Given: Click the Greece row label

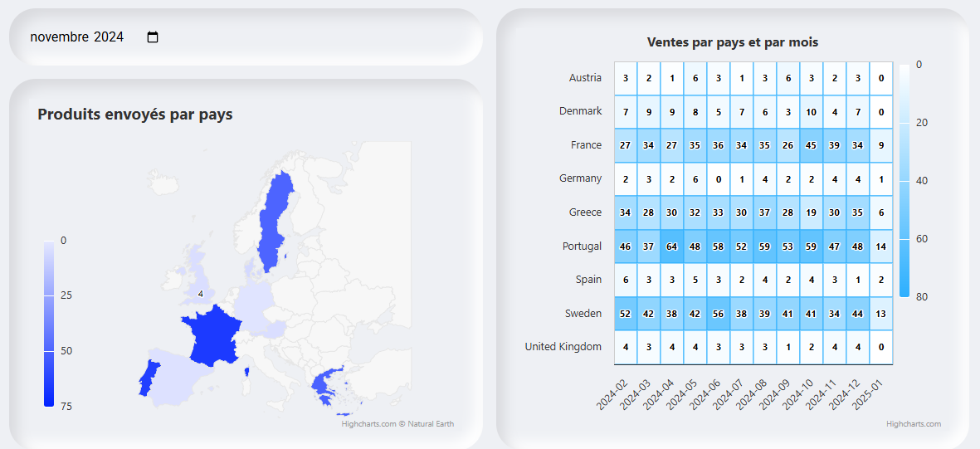Looking at the screenshot, I should click(586, 212).
